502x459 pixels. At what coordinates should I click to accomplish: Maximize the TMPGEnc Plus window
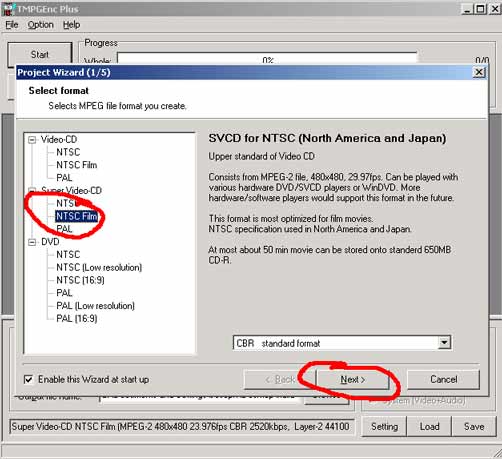coord(480,9)
